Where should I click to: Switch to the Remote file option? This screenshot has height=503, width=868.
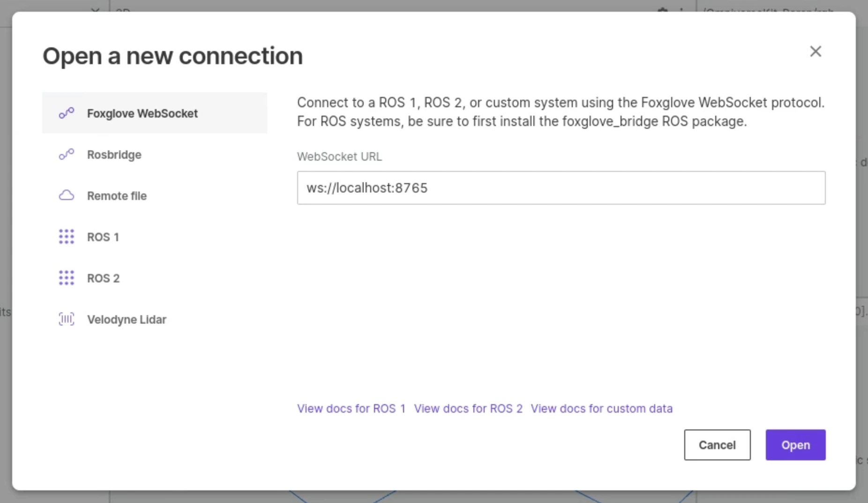coord(117,196)
